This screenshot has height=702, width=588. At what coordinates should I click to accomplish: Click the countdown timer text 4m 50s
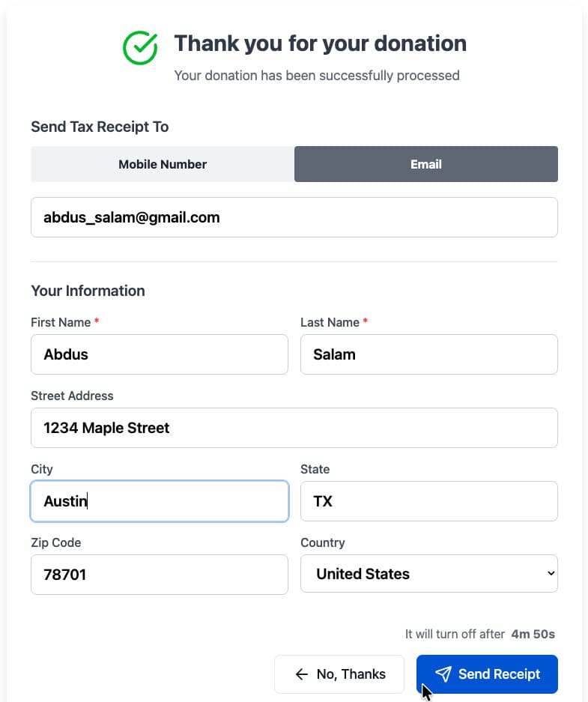click(533, 634)
